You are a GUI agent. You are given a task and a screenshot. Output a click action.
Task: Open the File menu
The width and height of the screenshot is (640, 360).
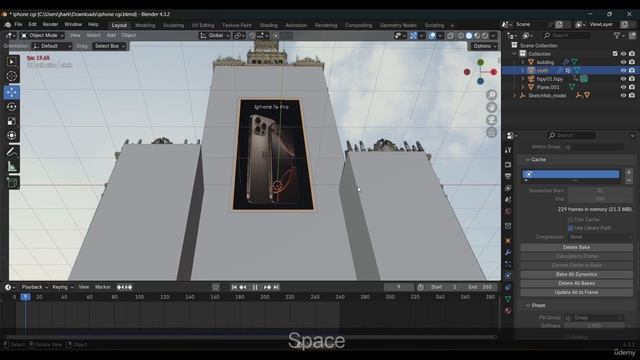pyautogui.click(x=18, y=24)
